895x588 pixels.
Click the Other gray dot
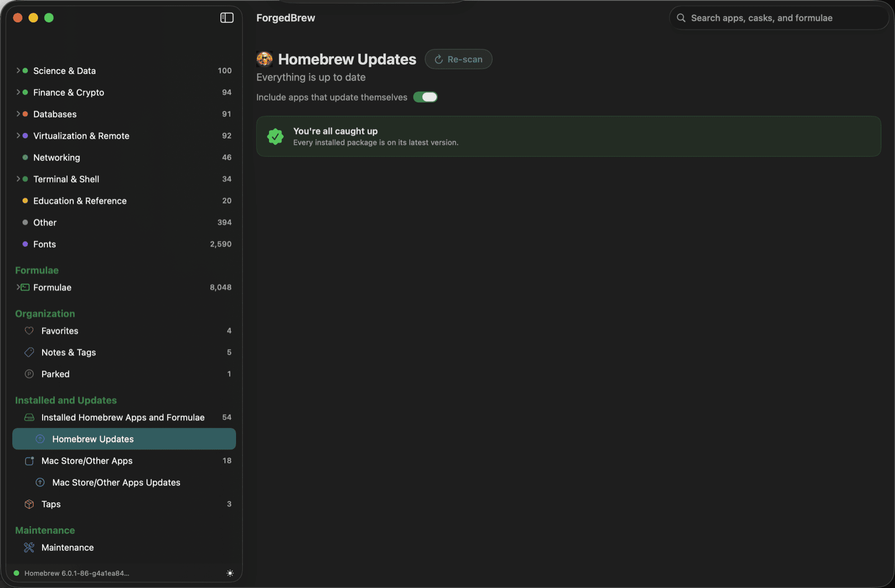25,222
